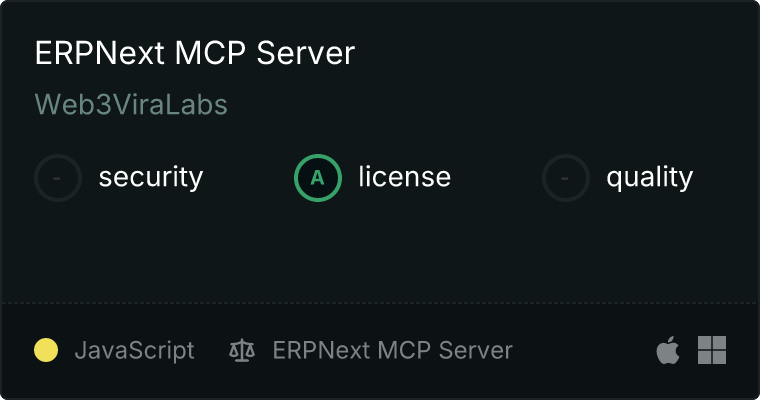Viewport: 760px width, 400px height.
Task: Open the ERPNext MCP Server title link
Action: coord(195,53)
